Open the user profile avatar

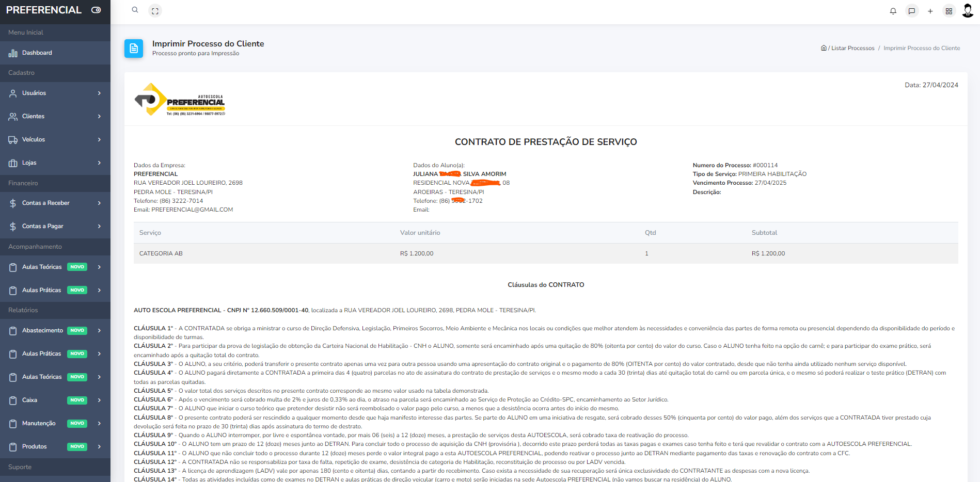968,10
